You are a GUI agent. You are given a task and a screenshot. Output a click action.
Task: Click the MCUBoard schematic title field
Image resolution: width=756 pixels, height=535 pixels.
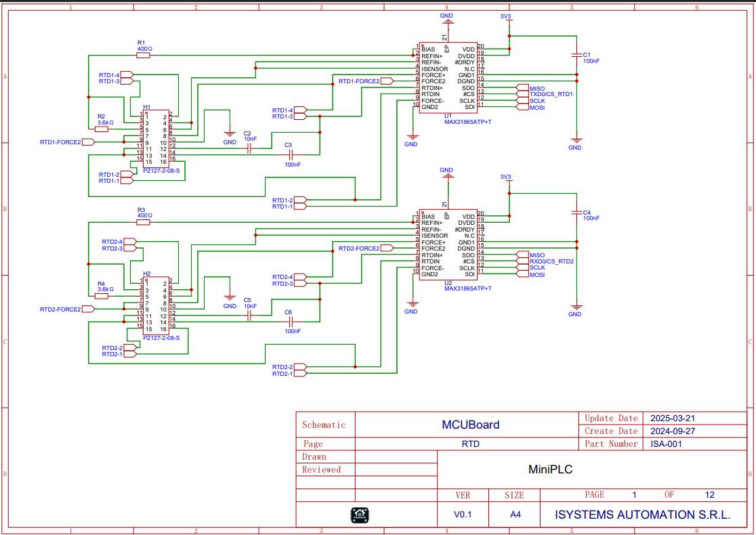470,425
